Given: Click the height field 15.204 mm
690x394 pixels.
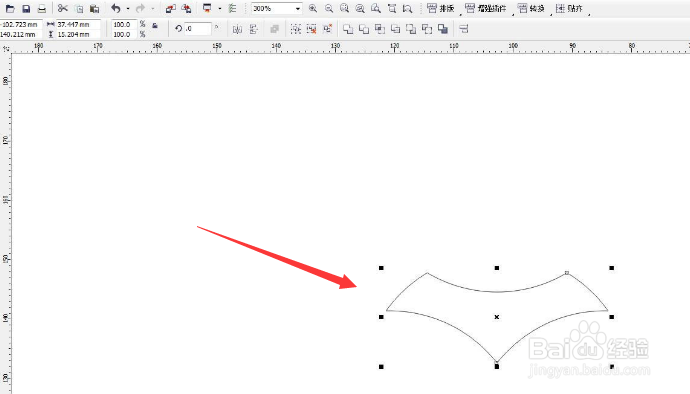Looking at the screenshot, I should click(78, 34).
